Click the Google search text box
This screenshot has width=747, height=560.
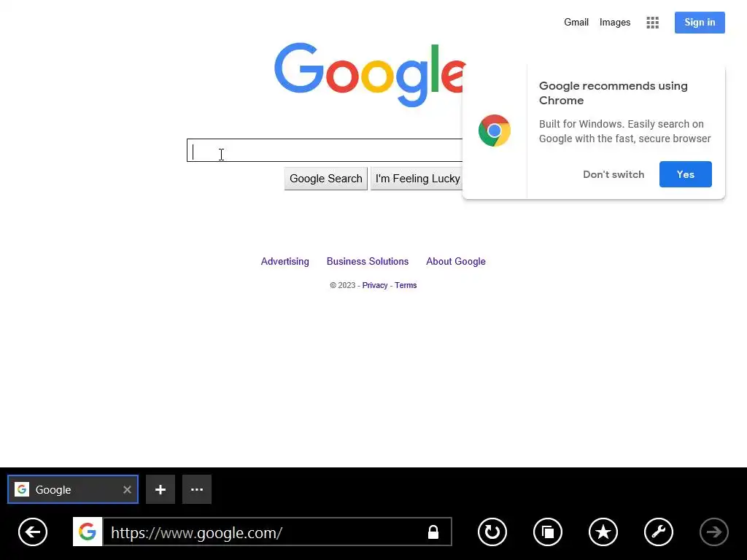pyautogui.click(x=325, y=150)
